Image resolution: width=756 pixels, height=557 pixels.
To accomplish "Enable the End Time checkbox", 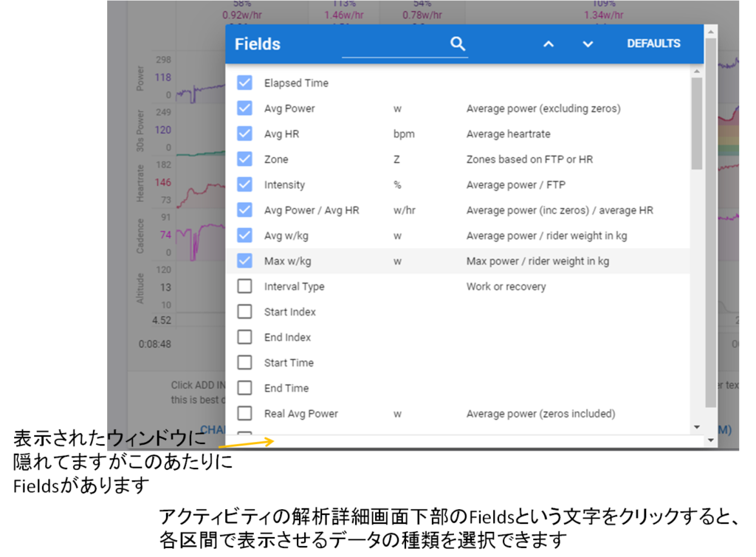I will [244, 388].
